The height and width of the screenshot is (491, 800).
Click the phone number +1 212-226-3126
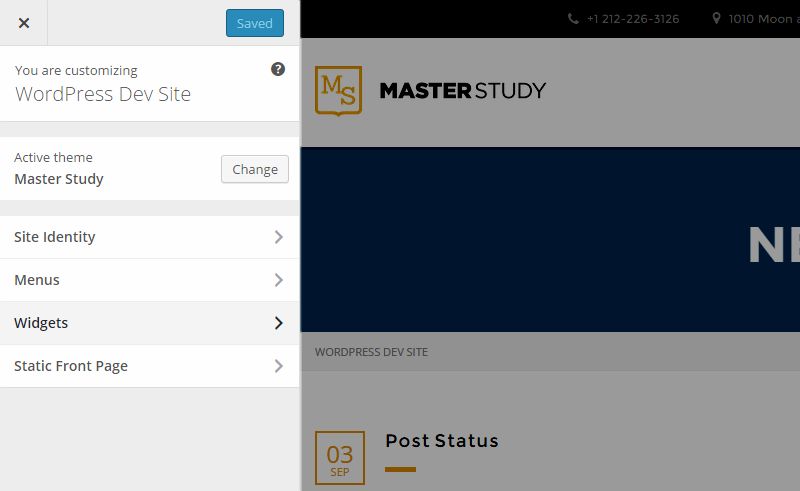[x=633, y=19]
